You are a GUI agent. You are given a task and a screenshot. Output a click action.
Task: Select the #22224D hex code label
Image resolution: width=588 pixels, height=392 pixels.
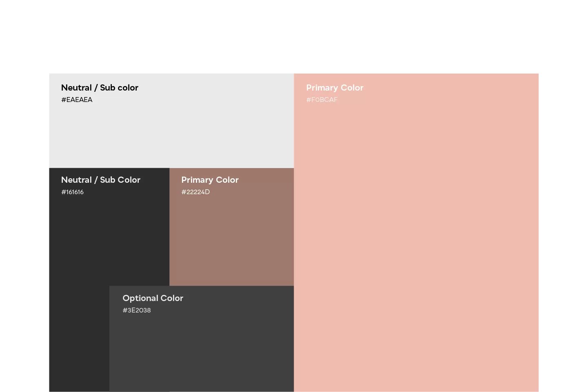(x=195, y=192)
